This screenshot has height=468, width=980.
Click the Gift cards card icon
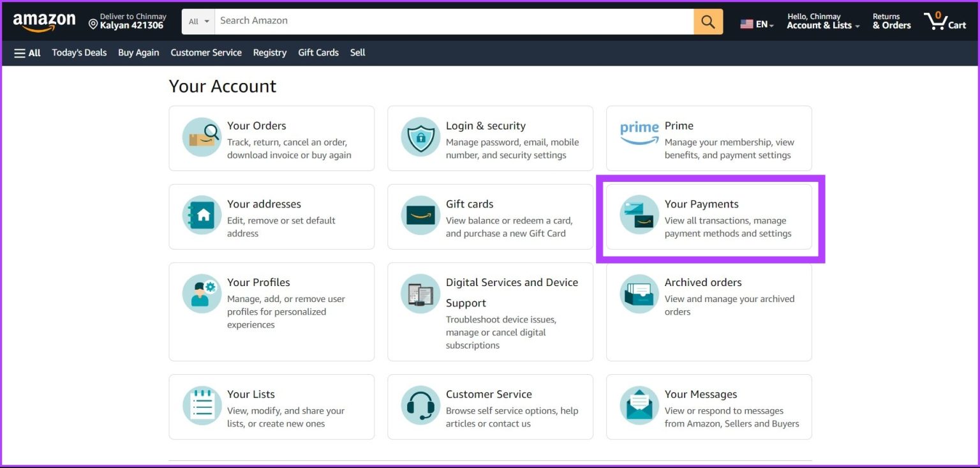[x=420, y=215]
